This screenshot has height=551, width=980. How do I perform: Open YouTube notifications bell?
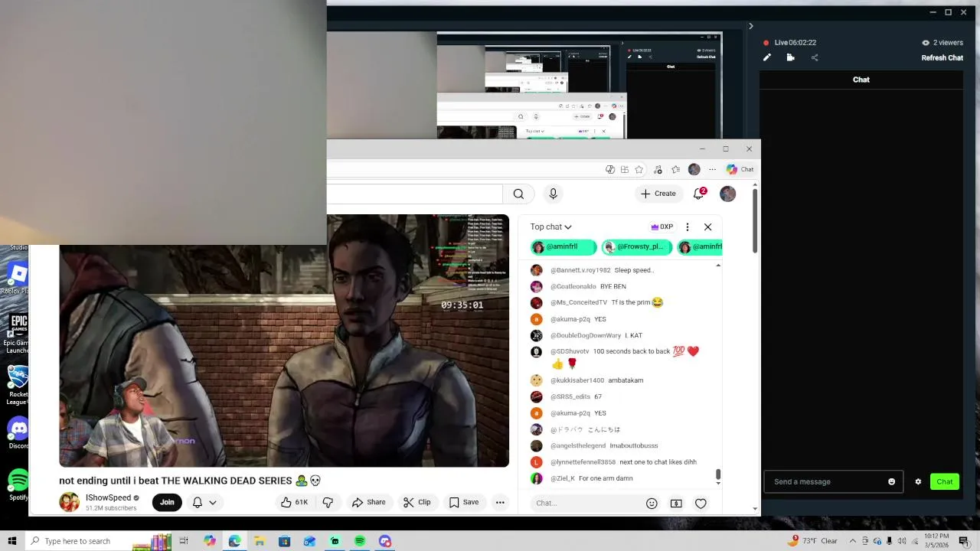coord(698,194)
